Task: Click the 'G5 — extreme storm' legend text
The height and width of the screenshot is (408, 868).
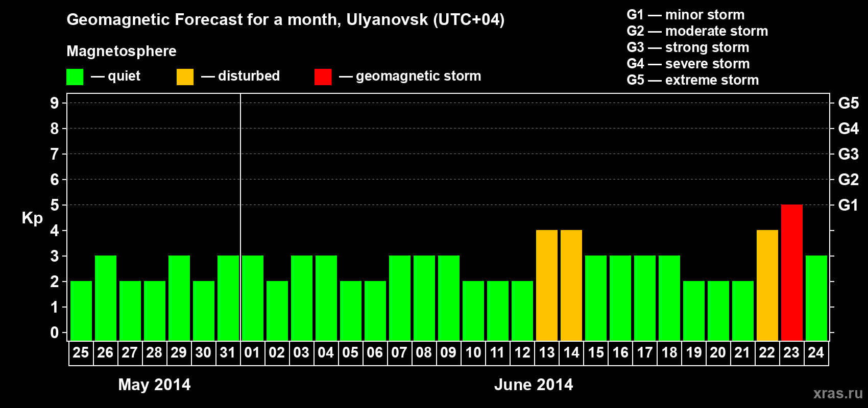Action: click(x=693, y=80)
